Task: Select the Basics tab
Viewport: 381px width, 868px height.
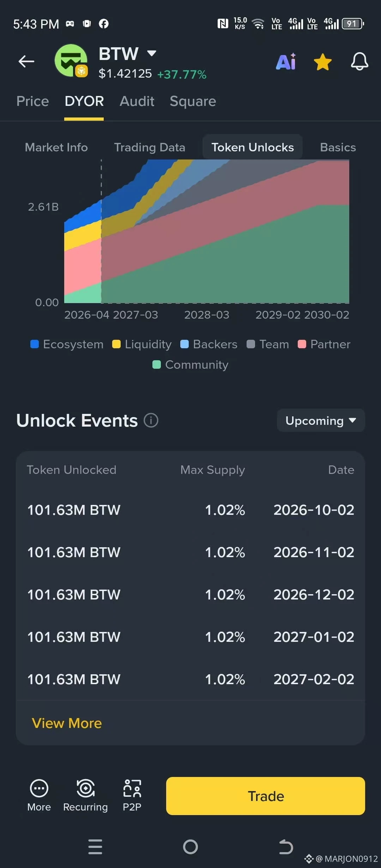Action: click(338, 147)
